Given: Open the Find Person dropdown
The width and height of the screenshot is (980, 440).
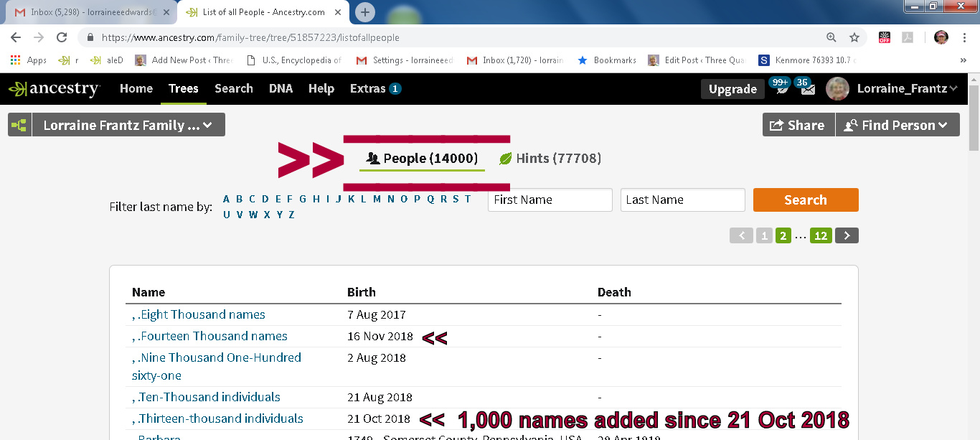Looking at the screenshot, I should pos(897,125).
